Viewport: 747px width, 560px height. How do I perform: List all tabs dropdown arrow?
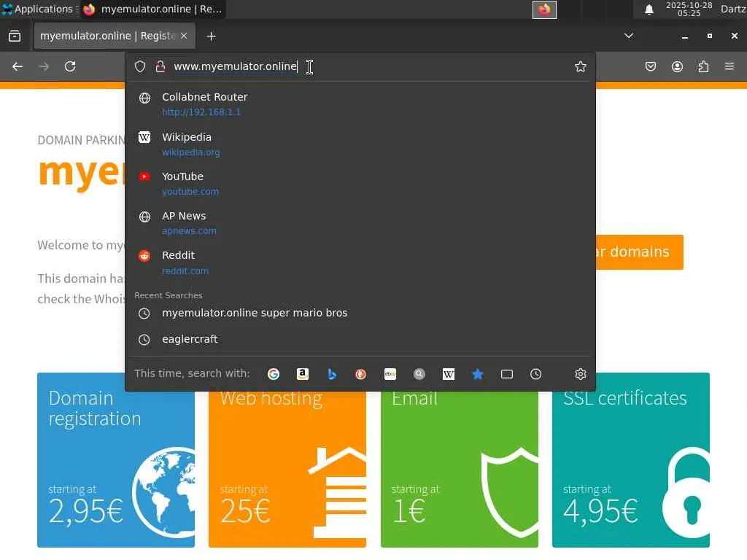pos(629,36)
